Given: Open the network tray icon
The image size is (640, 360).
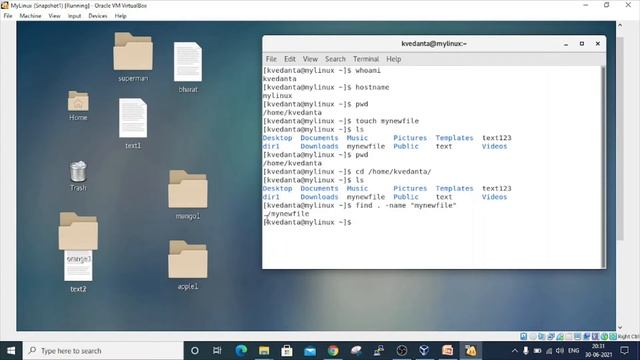Looking at the screenshot, I should click(549, 351).
